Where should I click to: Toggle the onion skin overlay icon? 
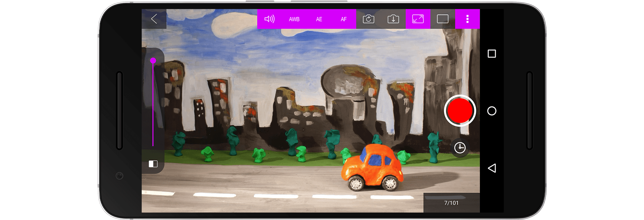[153, 164]
